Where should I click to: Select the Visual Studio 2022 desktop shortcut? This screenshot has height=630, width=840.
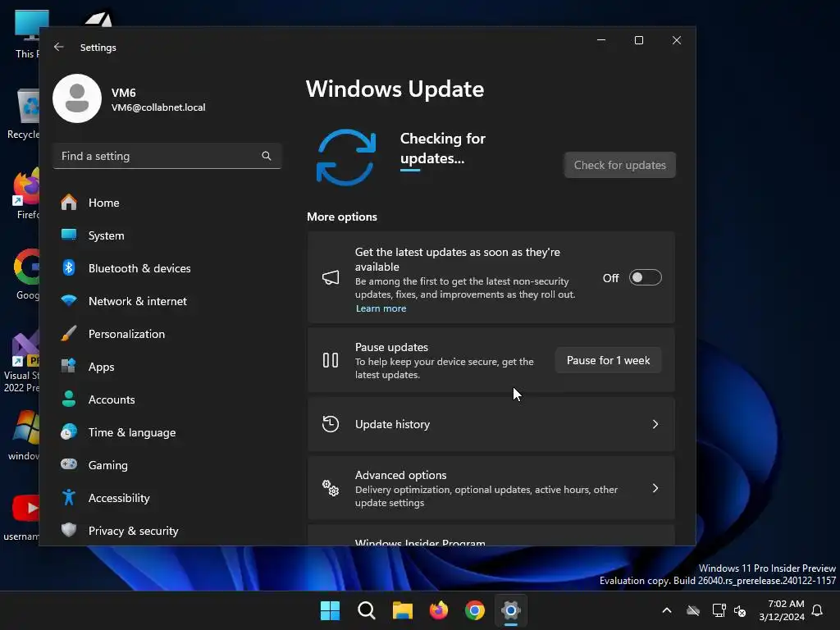[21, 361]
